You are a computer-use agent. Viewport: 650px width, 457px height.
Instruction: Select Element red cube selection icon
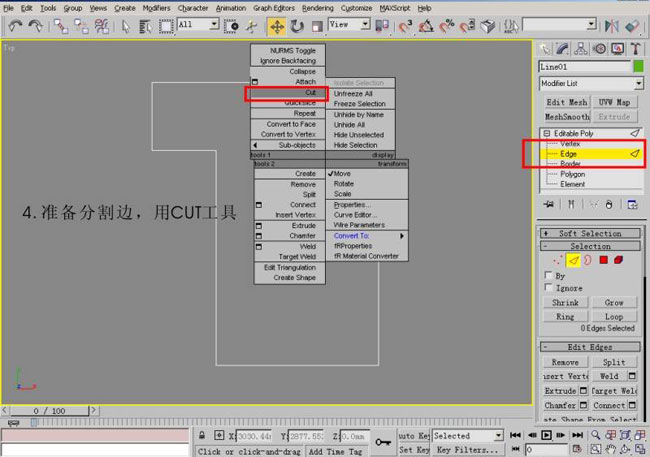point(618,260)
